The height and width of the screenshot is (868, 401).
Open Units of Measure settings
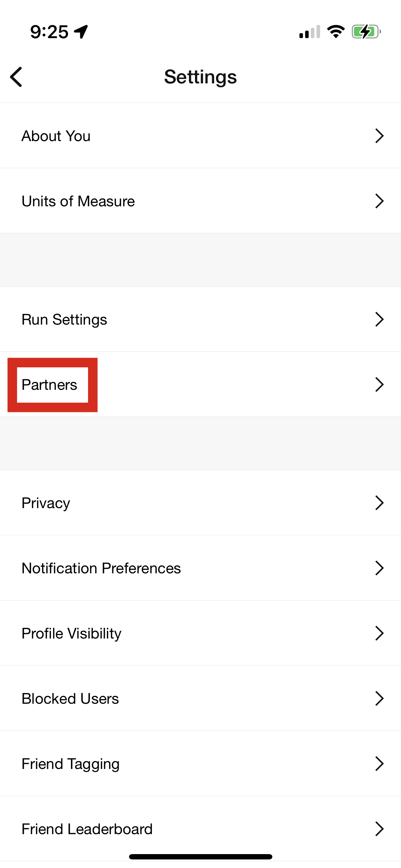[x=78, y=201]
